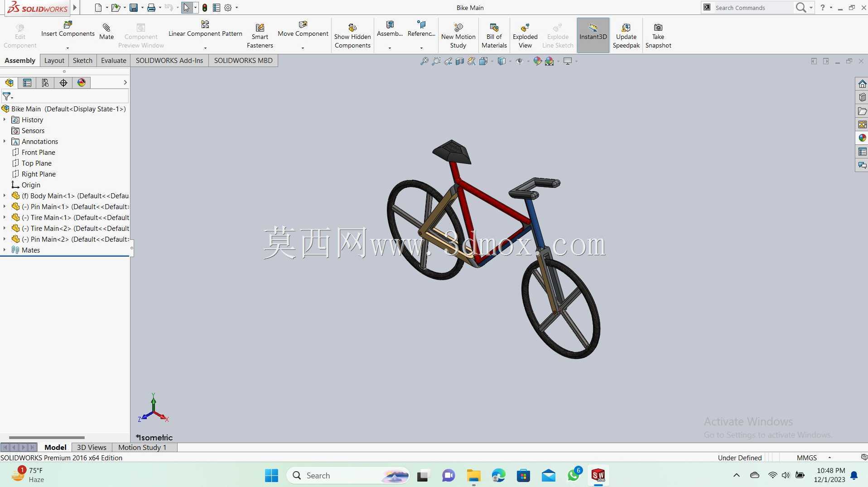The height and width of the screenshot is (487, 868).
Task: Expand the SOLIDWORKS menu arrow
Action: 75,7
